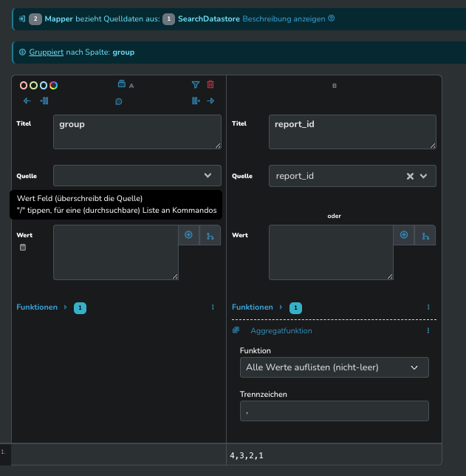Click the info icon before Gruppiert
Image resolution: width=466 pixels, height=476 pixels.
click(x=22, y=52)
